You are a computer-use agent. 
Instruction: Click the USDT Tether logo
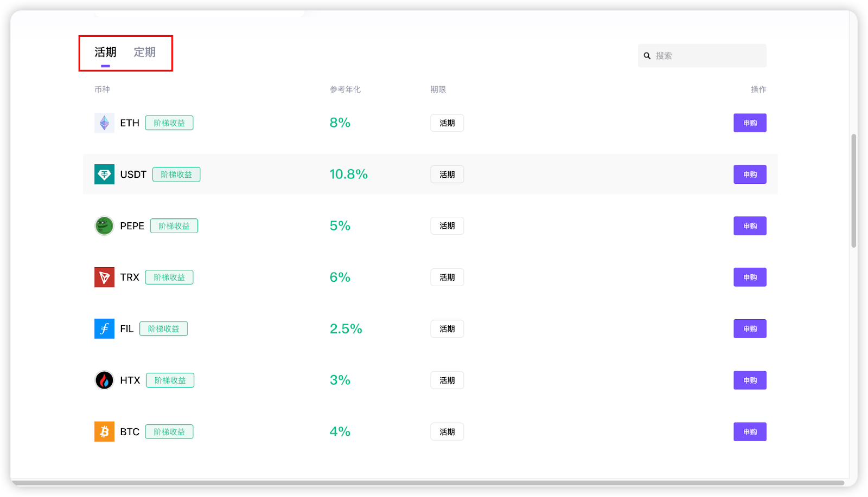click(104, 175)
